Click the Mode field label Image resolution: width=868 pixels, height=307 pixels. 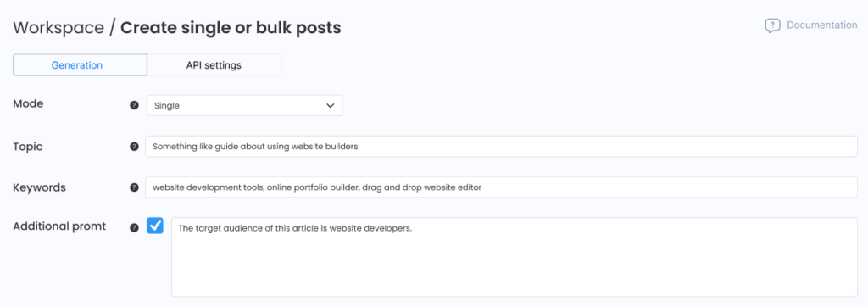click(x=28, y=103)
